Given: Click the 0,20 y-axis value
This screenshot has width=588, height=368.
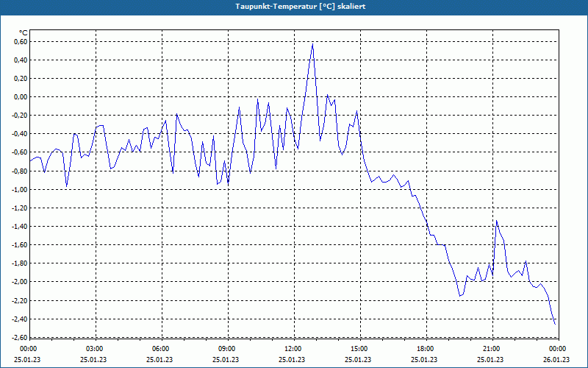Looking at the screenshot, I should click(22, 79).
